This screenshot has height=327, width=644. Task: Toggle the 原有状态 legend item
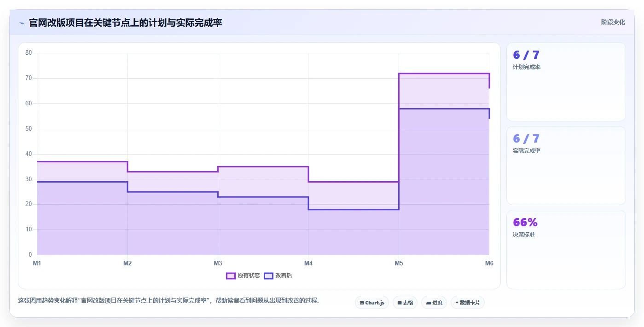tap(243, 275)
